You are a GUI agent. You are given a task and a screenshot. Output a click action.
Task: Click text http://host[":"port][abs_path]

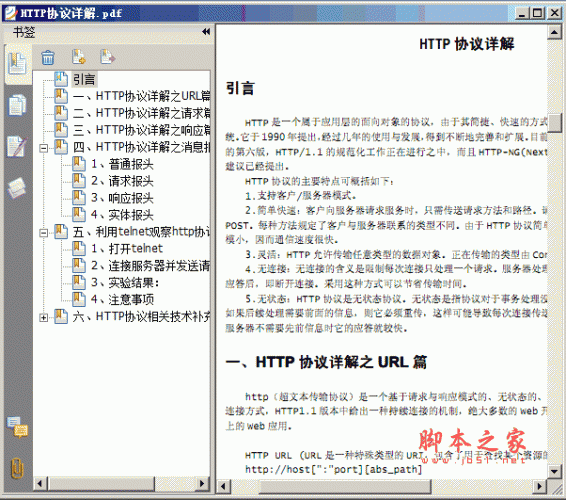(333, 469)
